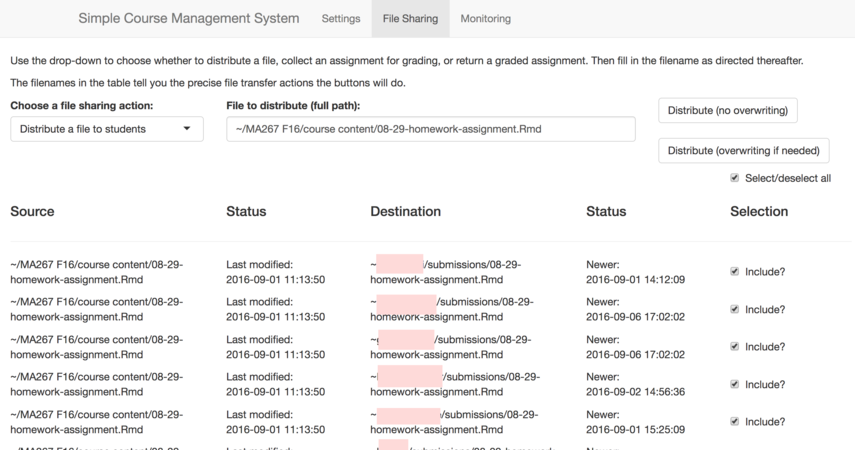Click the 2016-09-02 14:56:36 timestamp
The width and height of the screenshot is (855, 450).
click(x=635, y=392)
